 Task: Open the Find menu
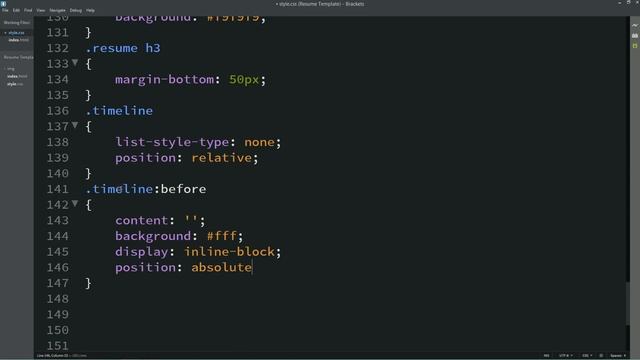point(28,10)
